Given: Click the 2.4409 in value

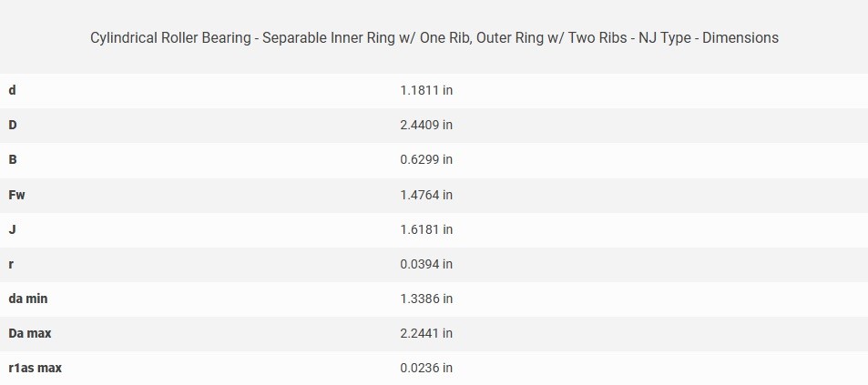Looking at the screenshot, I should click(x=425, y=125).
